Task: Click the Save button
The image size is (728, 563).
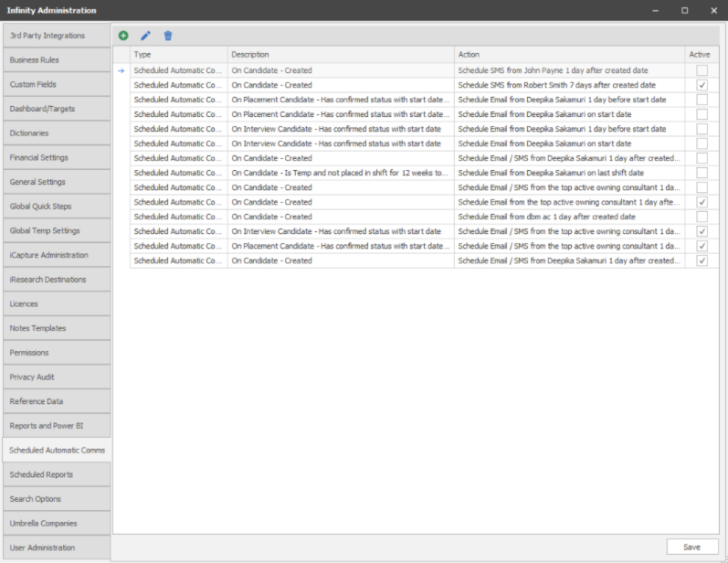Action: [x=691, y=547]
